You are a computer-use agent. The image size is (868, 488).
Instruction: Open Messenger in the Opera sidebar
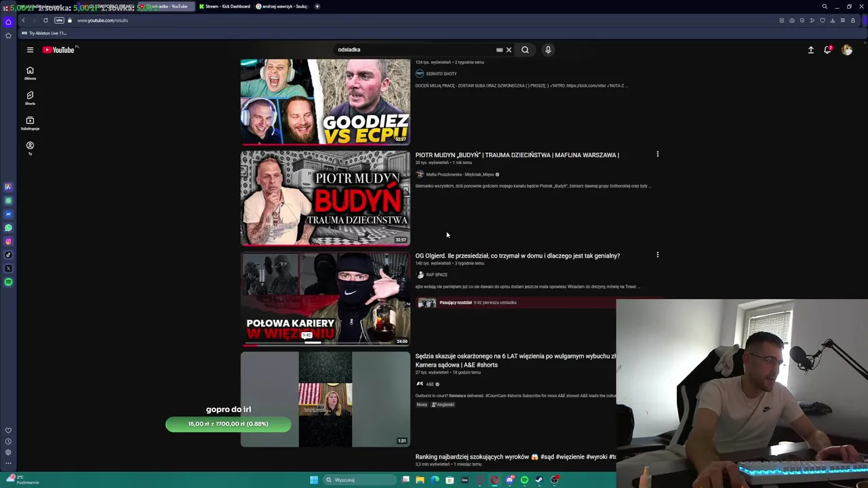8,214
